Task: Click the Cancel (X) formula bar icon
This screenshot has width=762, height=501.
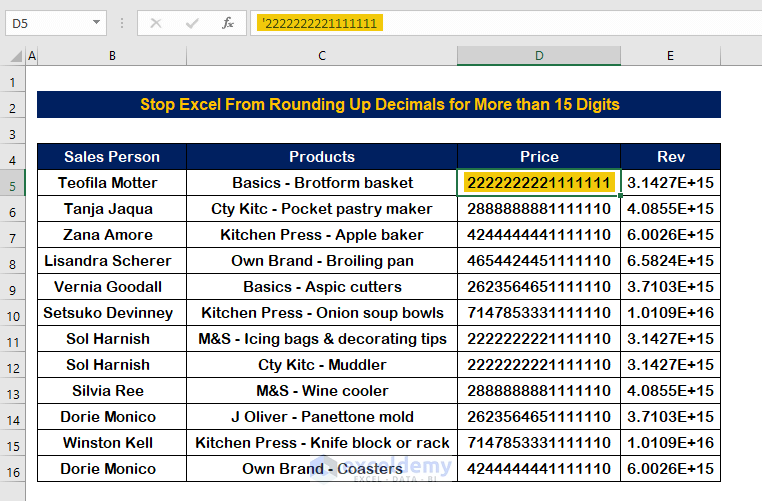Action: tap(156, 23)
